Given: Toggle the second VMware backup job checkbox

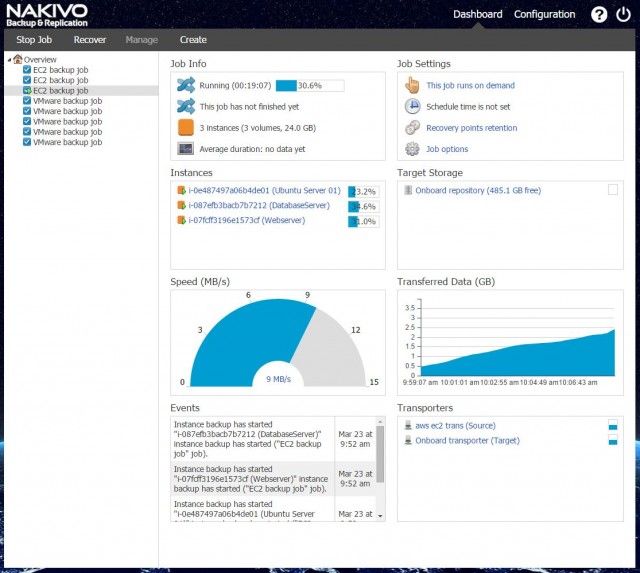Looking at the screenshot, I should coord(27,111).
